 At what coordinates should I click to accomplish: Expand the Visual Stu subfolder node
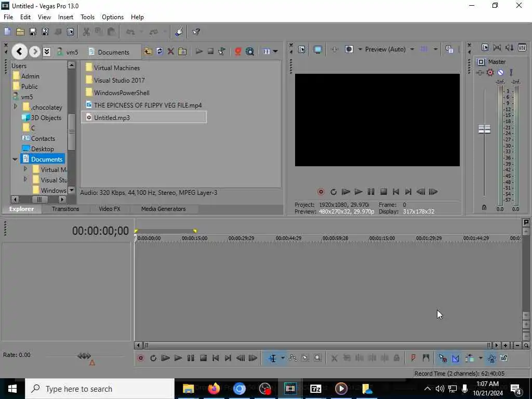click(25, 179)
